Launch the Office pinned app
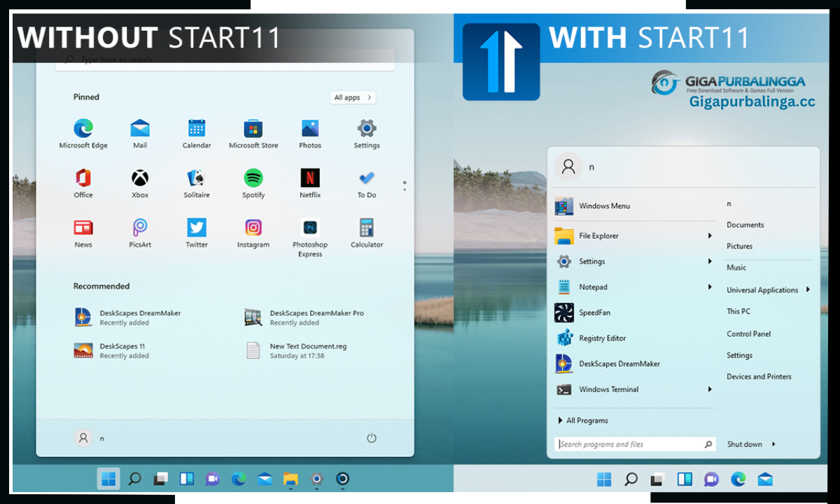Viewport: 840px width, 504px height. tap(83, 183)
